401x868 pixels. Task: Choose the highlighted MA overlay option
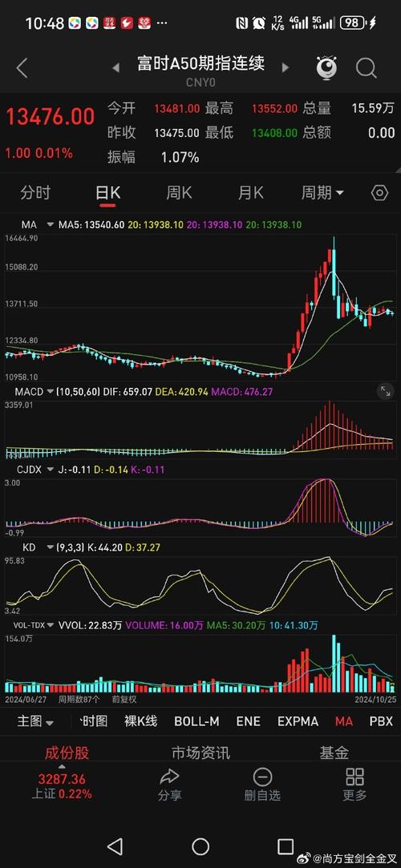pos(343,721)
